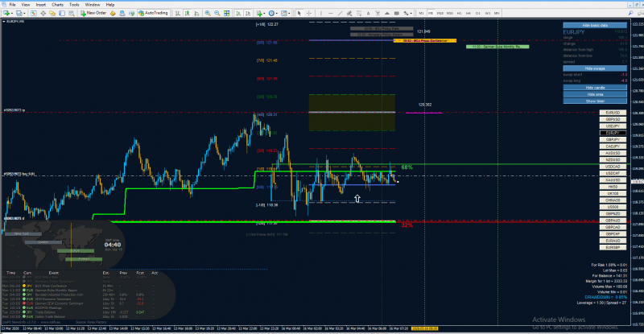Open the Market Watch window
The image size is (644, 334).
coord(33,13)
